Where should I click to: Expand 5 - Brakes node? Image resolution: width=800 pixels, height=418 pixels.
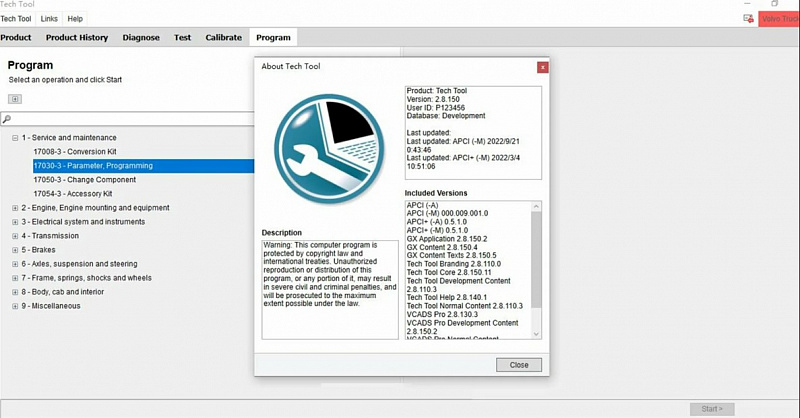(x=15, y=250)
